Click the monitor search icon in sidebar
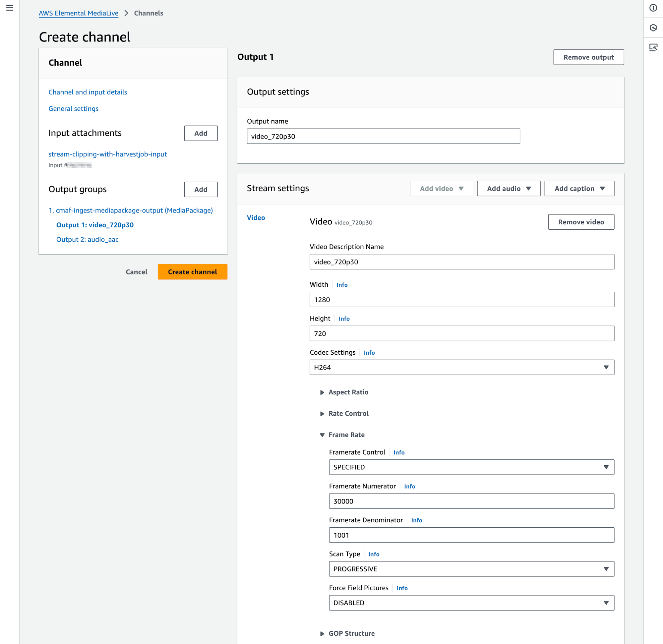This screenshot has width=663, height=644. point(653,47)
